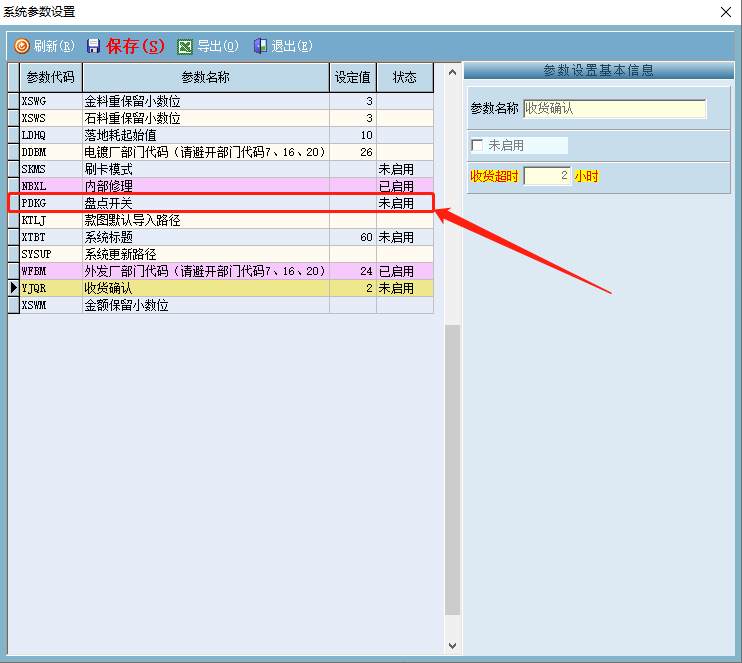This screenshot has height=663, width=742.
Task: Click the exit door icon
Action: [x=260, y=46]
